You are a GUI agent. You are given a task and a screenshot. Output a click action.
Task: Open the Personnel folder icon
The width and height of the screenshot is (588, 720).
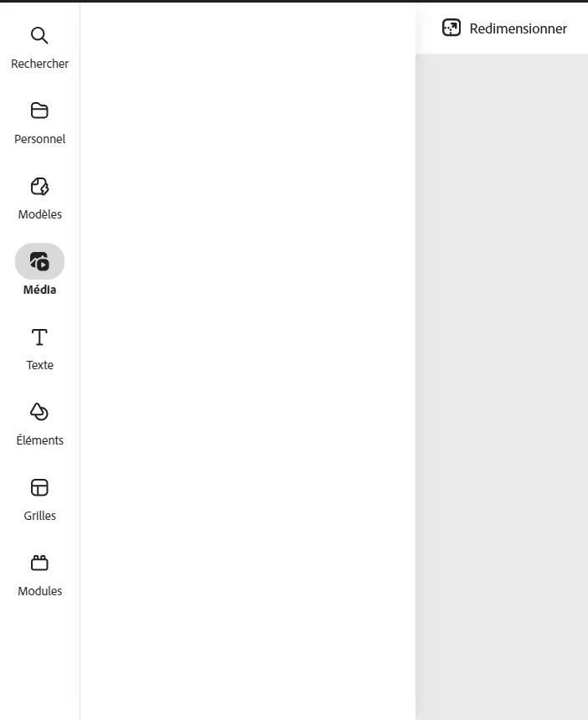[x=39, y=111]
